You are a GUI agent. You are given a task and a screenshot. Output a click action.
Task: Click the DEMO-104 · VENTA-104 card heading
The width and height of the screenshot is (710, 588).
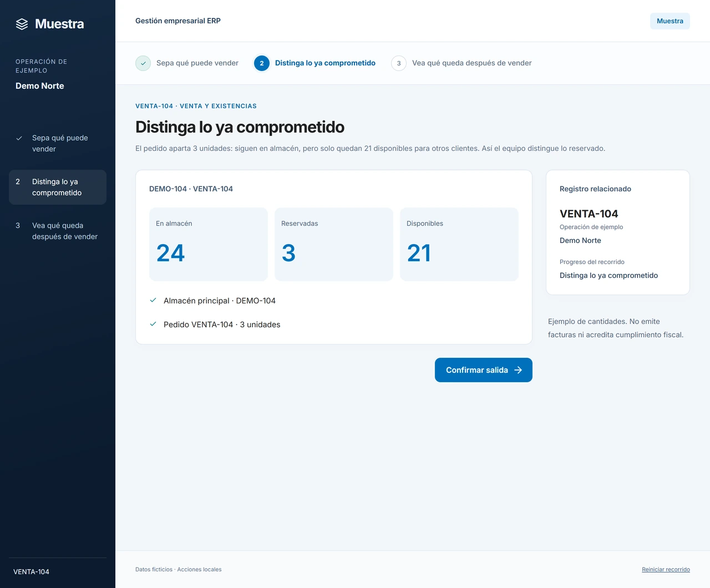pyautogui.click(x=191, y=189)
